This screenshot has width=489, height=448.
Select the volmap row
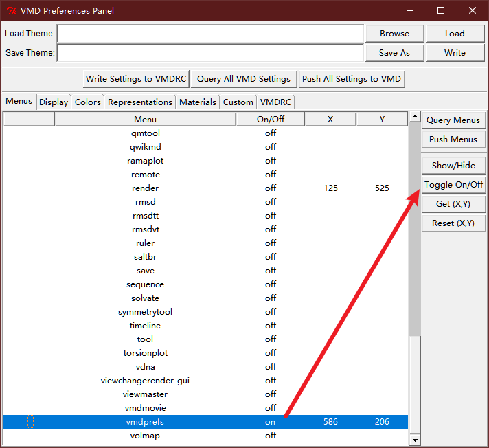click(x=205, y=436)
